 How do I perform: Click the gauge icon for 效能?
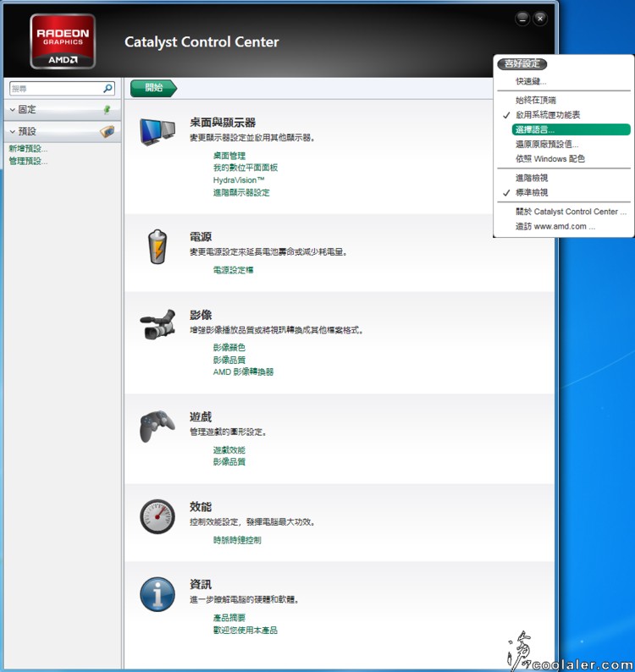pos(157,516)
